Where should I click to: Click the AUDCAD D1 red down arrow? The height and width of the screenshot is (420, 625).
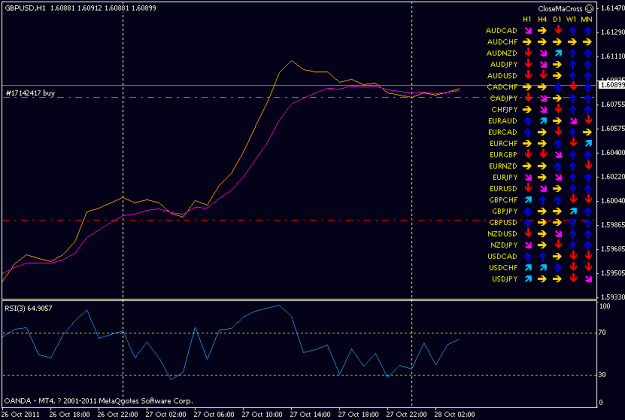[558, 30]
